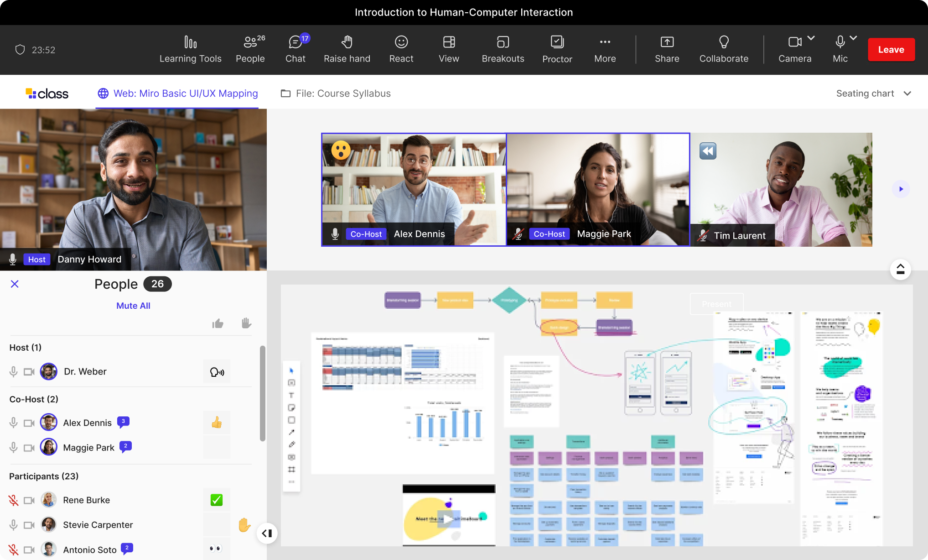
Task: Switch to File: Course Syllabus tab
Action: (x=336, y=93)
